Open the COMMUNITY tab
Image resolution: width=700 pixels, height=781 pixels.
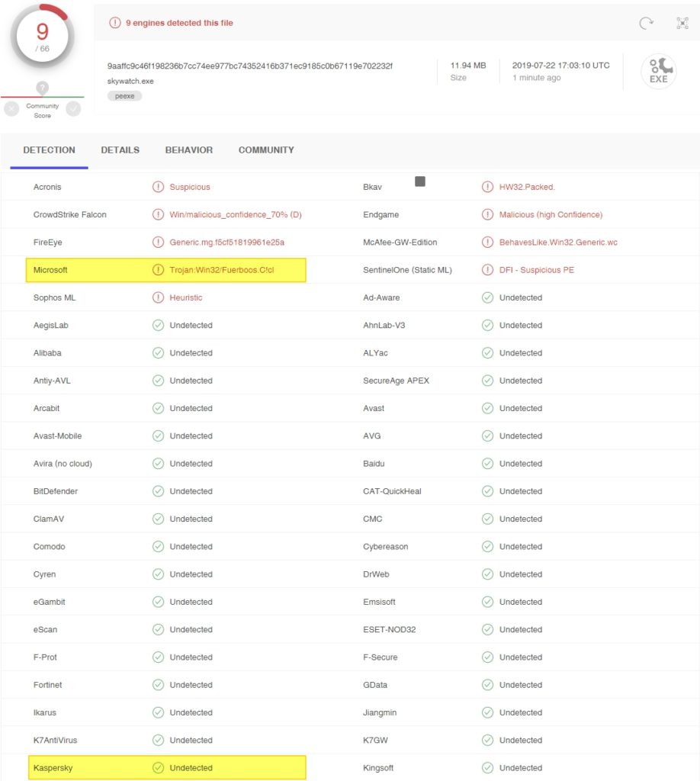pyautogui.click(x=266, y=150)
